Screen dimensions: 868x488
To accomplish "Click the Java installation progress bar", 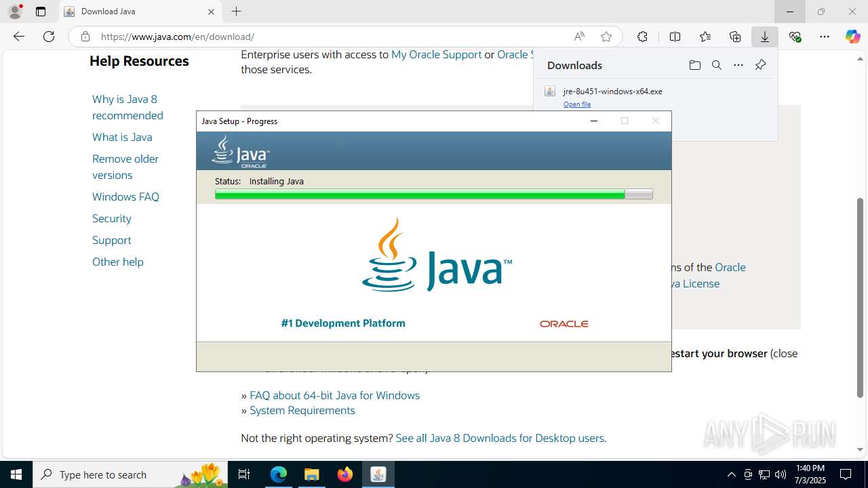I will tap(433, 195).
